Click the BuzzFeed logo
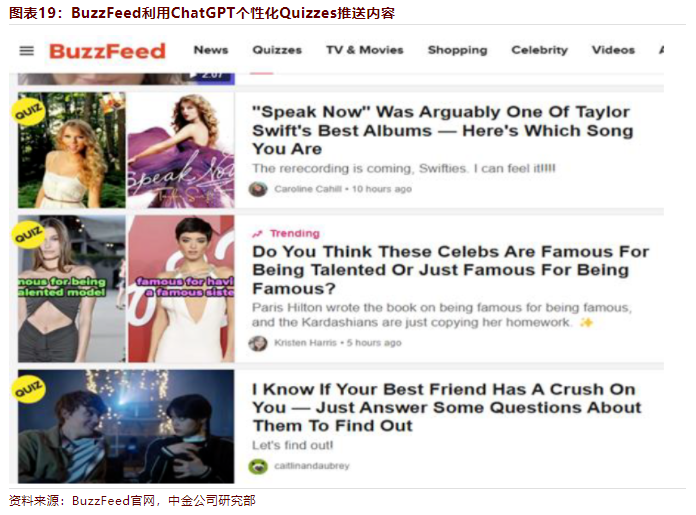This screenshot has width=696, height=515. pos(107,51)
